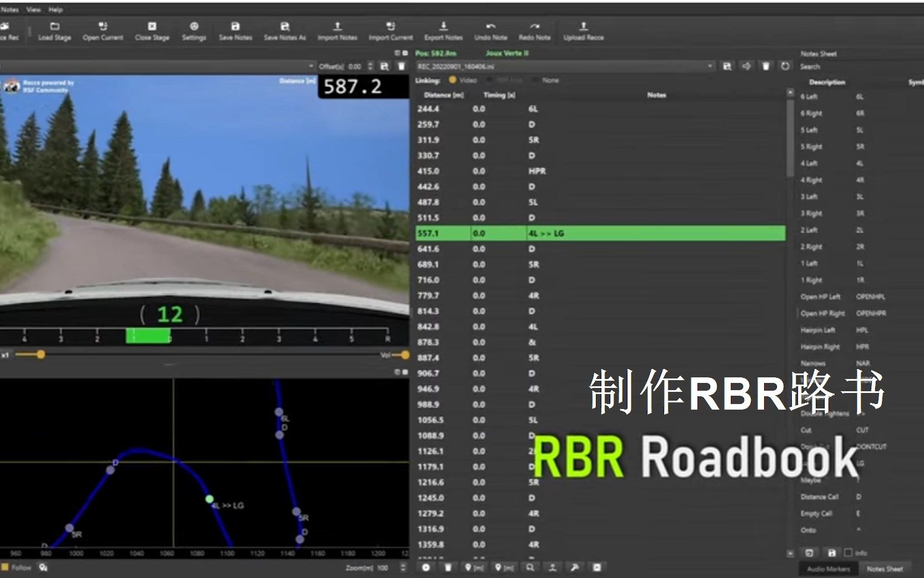The height and width of the screenshot is (578, 924).
Task: Open the REC_20220901 file dropdown
Action: pyautogui.click(x=565, y=66)
